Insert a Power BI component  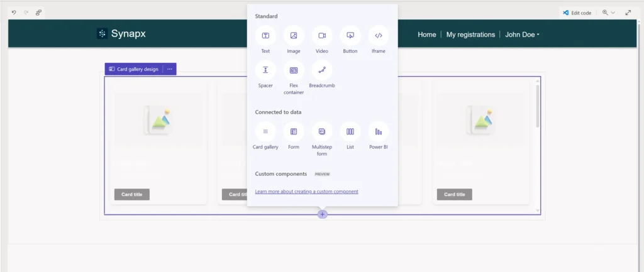379,131
